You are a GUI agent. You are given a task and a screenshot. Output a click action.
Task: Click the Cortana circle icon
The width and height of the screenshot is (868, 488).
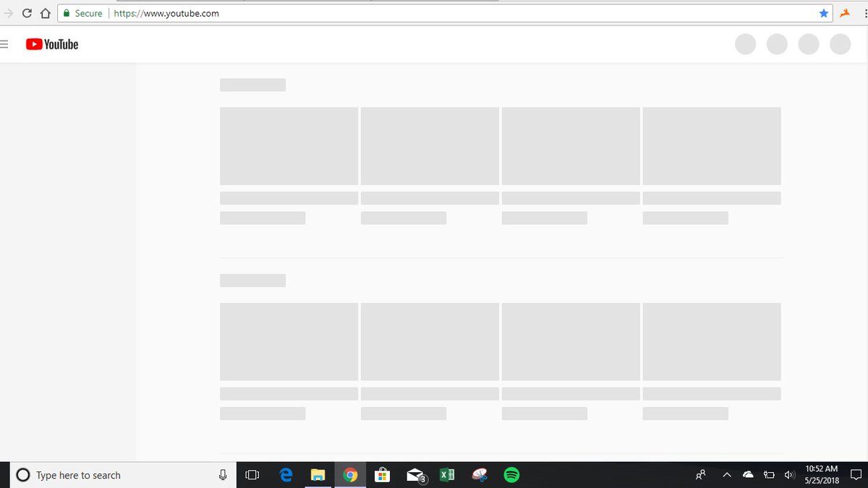coord(23,475)
